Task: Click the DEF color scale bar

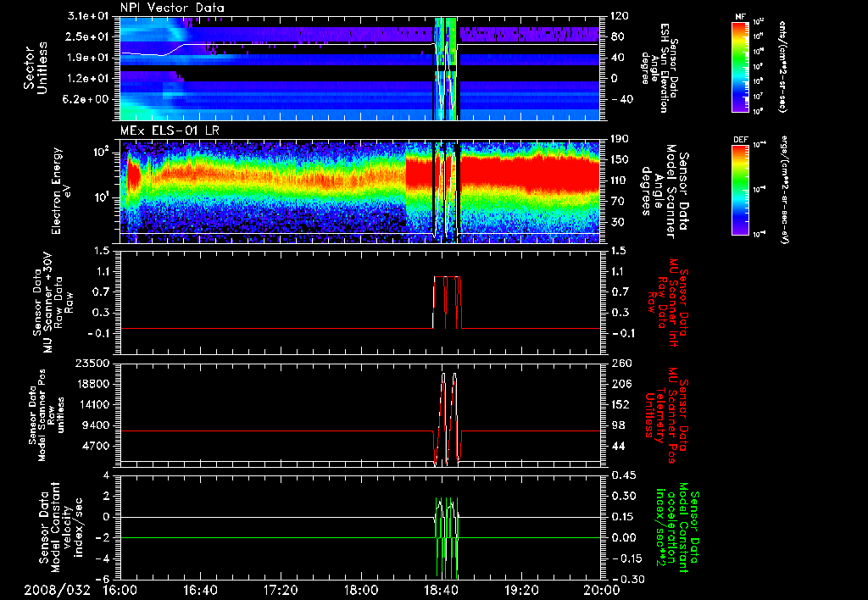Action: (741, 190)
